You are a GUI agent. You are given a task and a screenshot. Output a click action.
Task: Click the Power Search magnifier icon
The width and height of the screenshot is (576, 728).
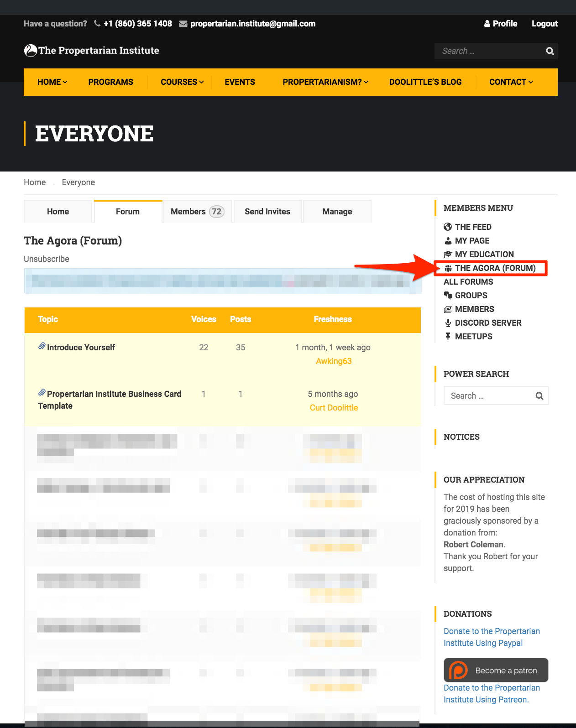[539, 396]
